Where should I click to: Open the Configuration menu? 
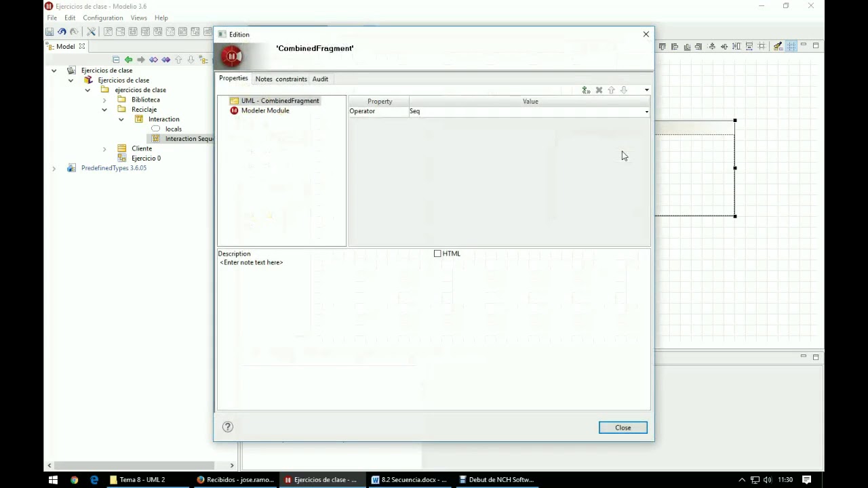click(103, 18)
